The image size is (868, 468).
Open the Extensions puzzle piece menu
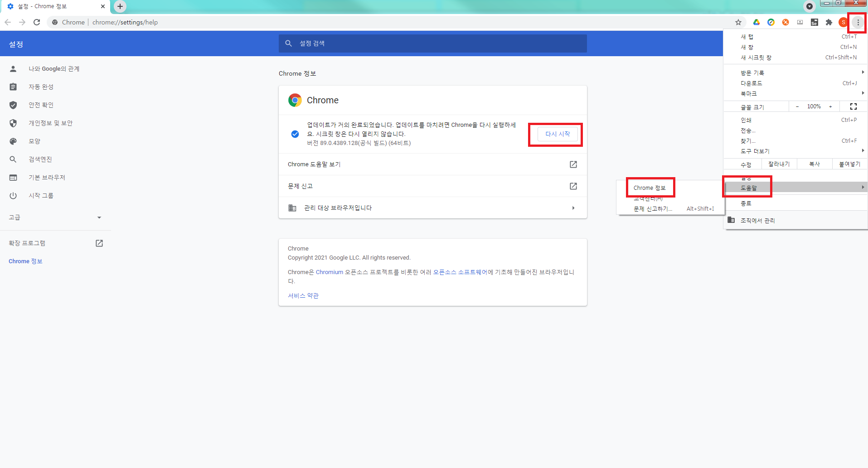(829, 22)
